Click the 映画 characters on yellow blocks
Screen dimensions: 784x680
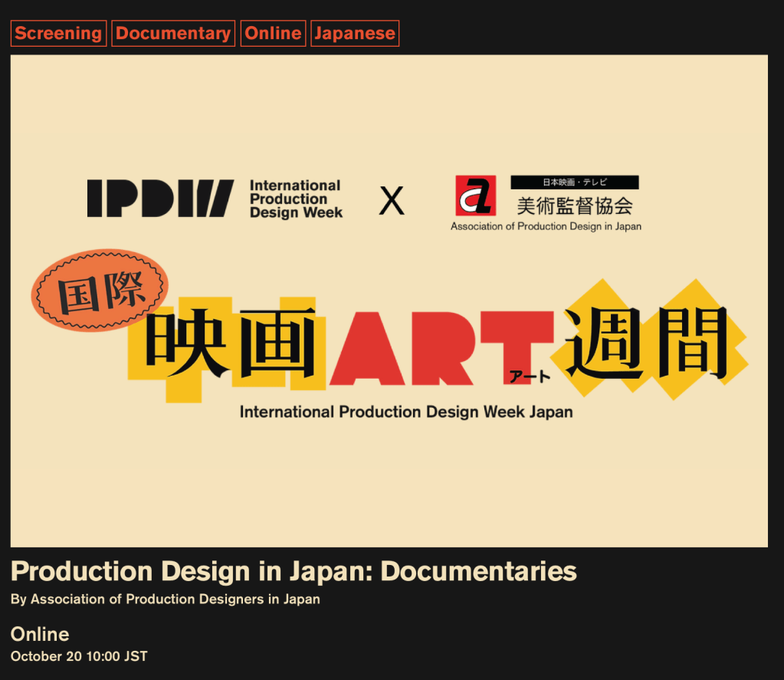click(230, 345)
